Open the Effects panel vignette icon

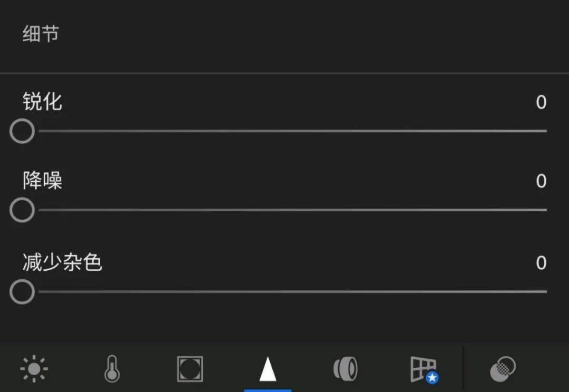tap(190, 369)
